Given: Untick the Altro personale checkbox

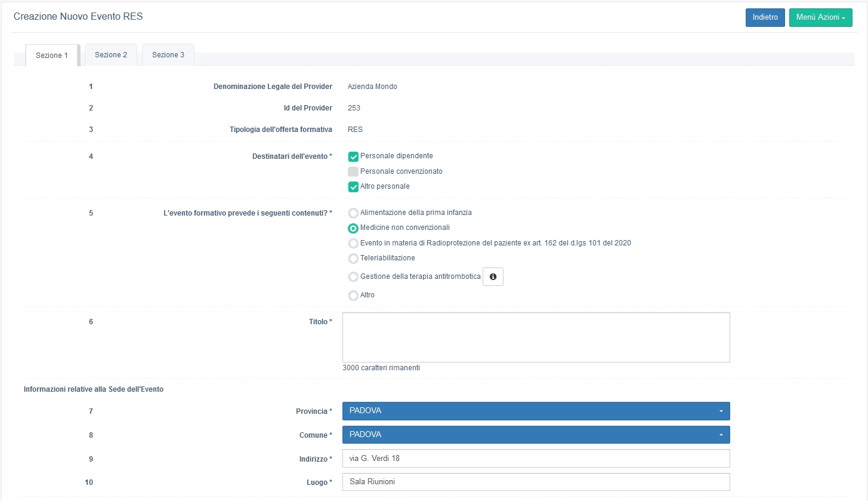Looking at the screenshot, I should (x=353, y=187).
